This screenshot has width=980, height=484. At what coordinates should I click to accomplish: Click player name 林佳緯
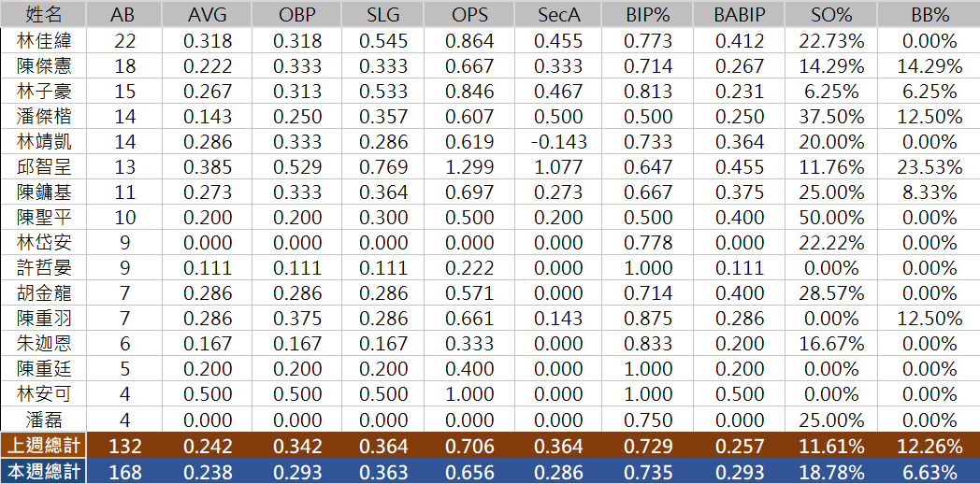click(43, 40)
